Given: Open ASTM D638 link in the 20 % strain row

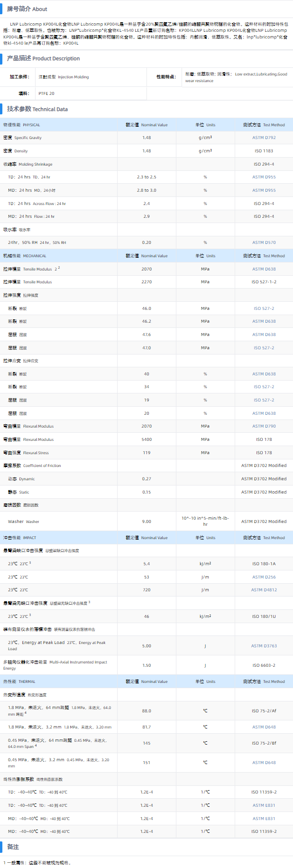Looking at the screenshot, I should tap(264, 413).
